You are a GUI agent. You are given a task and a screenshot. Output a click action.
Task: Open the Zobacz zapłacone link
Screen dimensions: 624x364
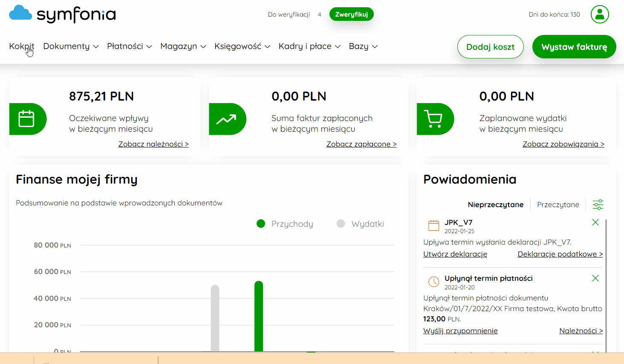[x=361, y=144]
